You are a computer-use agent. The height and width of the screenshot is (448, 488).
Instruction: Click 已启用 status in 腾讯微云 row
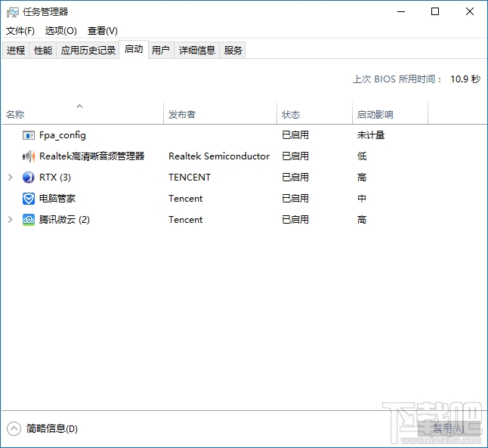pyautogui.click(x=295, y=220)
